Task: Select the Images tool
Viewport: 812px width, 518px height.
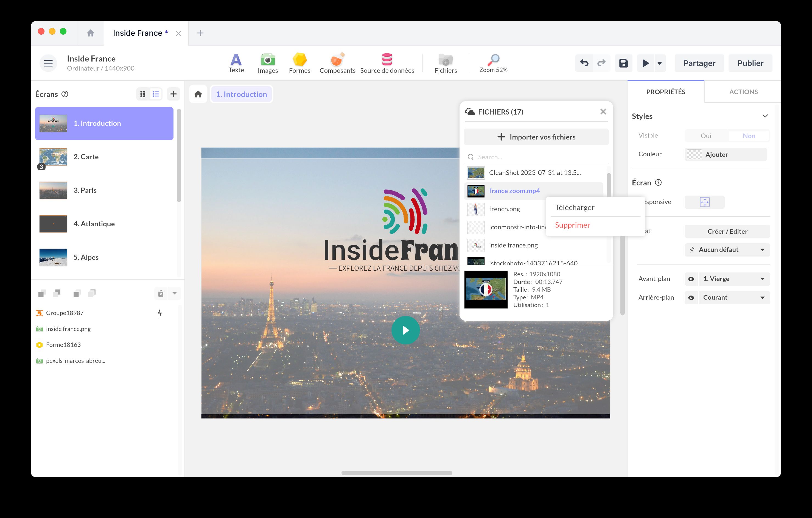Action: [x=267, y=63]
